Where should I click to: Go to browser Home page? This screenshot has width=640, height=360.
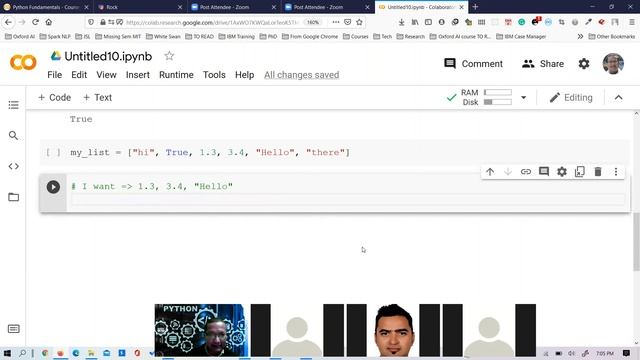[x=49, y=22]
